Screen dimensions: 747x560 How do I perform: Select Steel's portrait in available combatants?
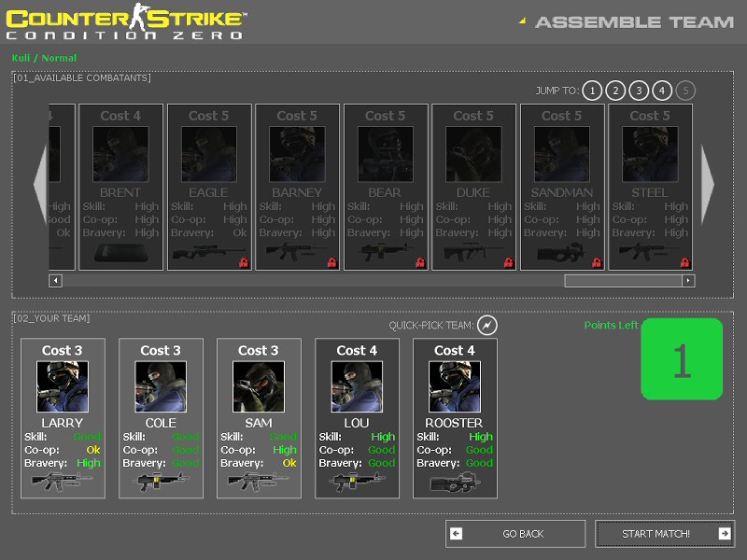(x=650, y=154)
